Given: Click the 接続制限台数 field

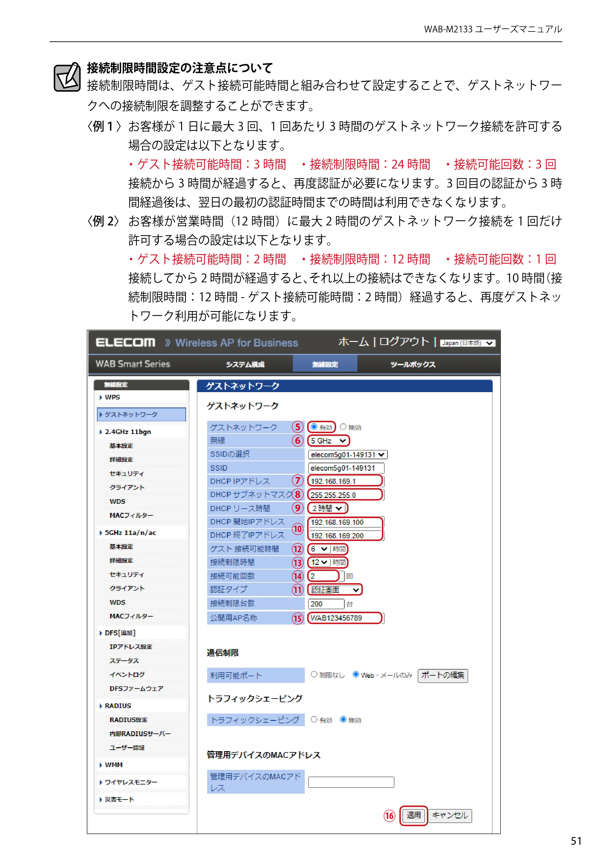Looking at the screenshot, I should tap(326, 604).
